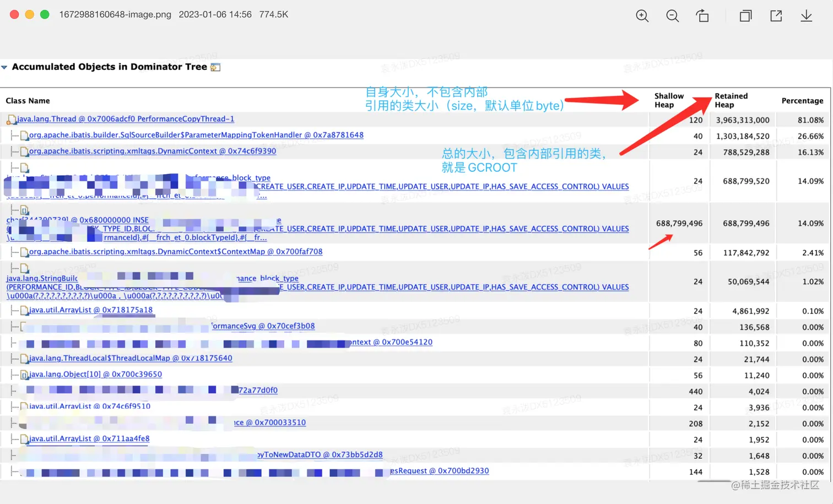Image resolution: width=833 pixels, height=504 pixels.
Task: Open DynamicContext @ 0x74c6f9390 link
Action: (153, 151)
